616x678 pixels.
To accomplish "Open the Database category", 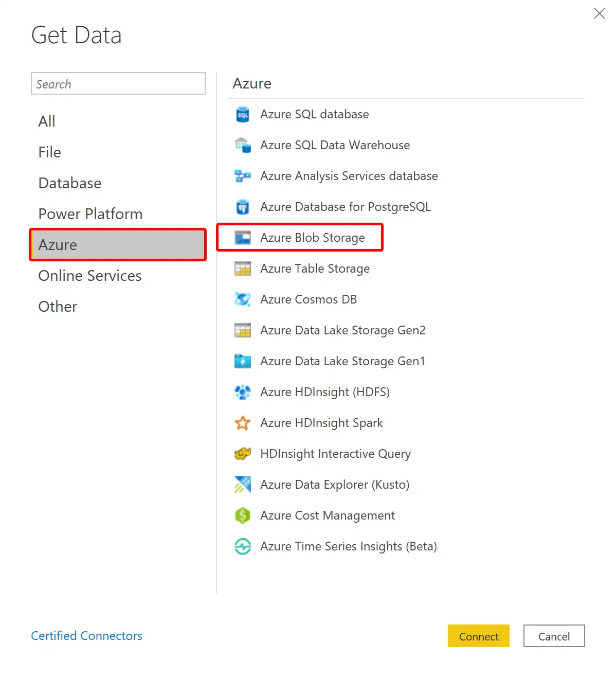I will click(118, 183).
